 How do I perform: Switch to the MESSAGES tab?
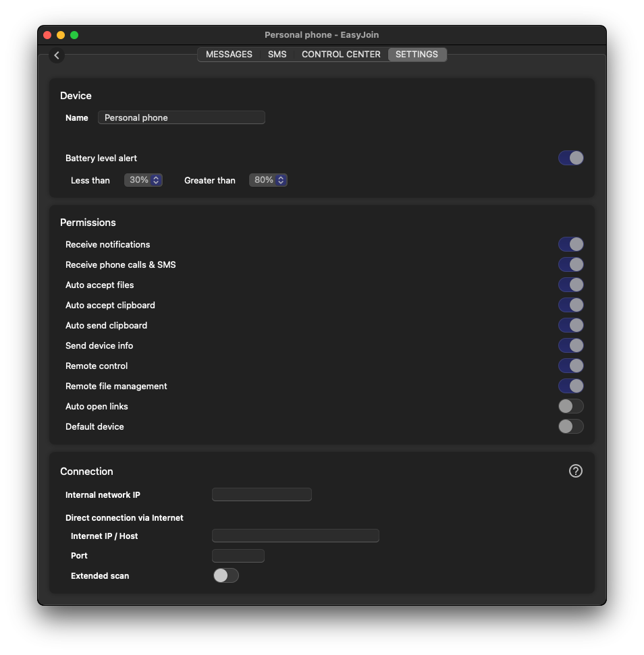click(229, 55)
